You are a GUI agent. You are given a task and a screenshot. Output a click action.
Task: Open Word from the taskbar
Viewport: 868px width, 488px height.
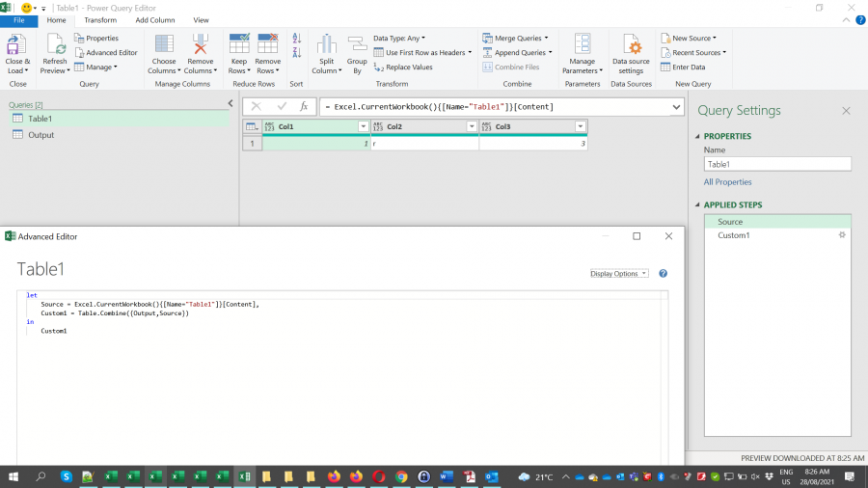tap(447, 476)
